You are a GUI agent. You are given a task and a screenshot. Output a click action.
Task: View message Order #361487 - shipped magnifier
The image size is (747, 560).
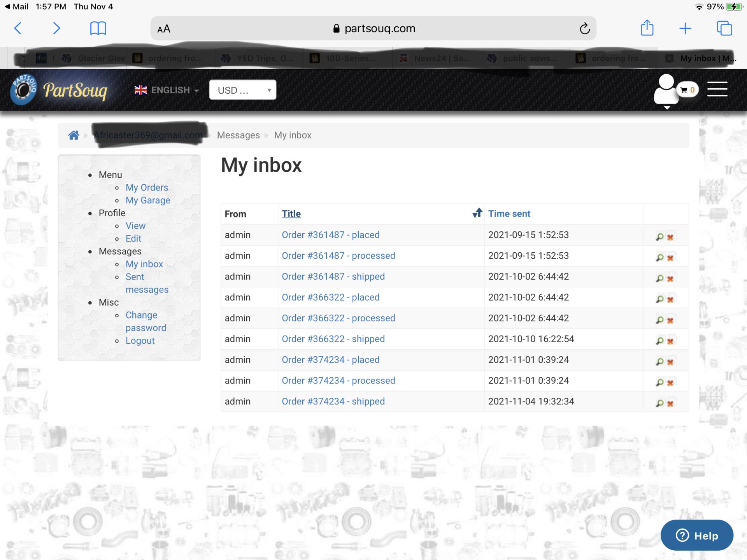(x=660, y=278)
